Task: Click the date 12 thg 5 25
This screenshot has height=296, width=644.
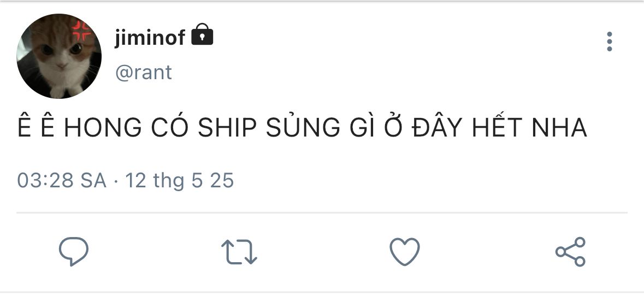Action: click(180, 180)
